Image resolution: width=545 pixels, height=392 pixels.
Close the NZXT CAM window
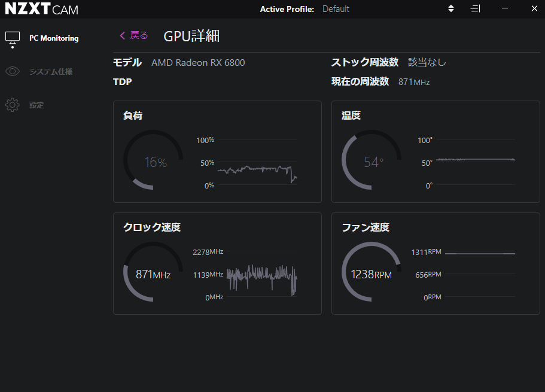click(534, 8)
